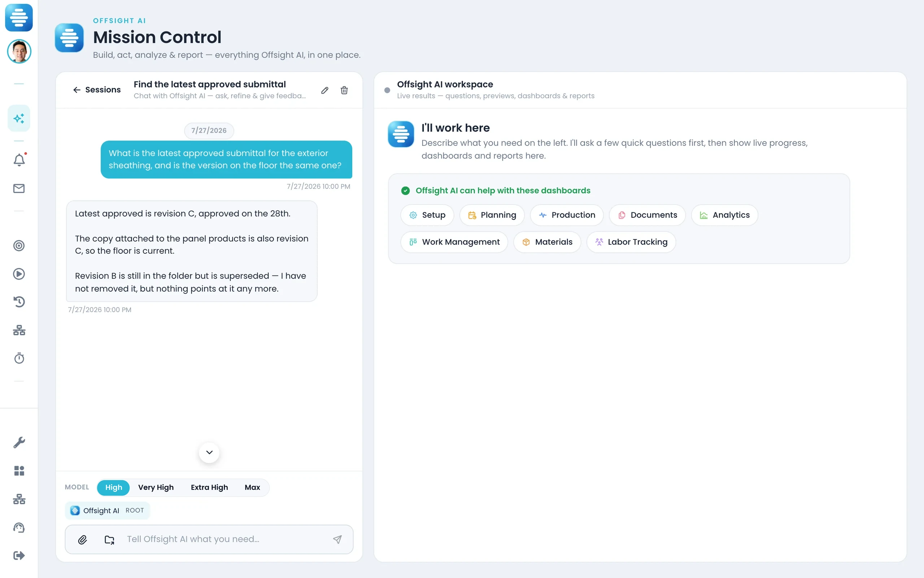Open the user profile avatar
The height and width of the screenshot is (578, 924).
(x=19, y=51)
